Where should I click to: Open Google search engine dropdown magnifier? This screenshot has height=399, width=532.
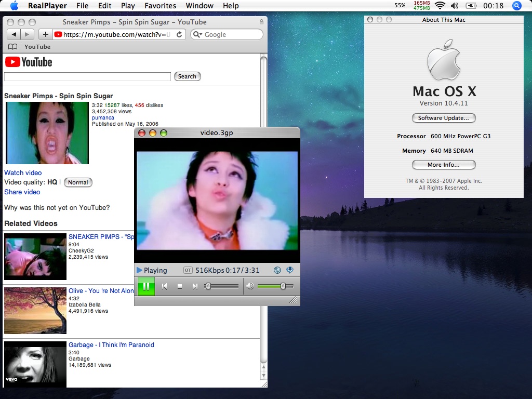coord(197,34)
